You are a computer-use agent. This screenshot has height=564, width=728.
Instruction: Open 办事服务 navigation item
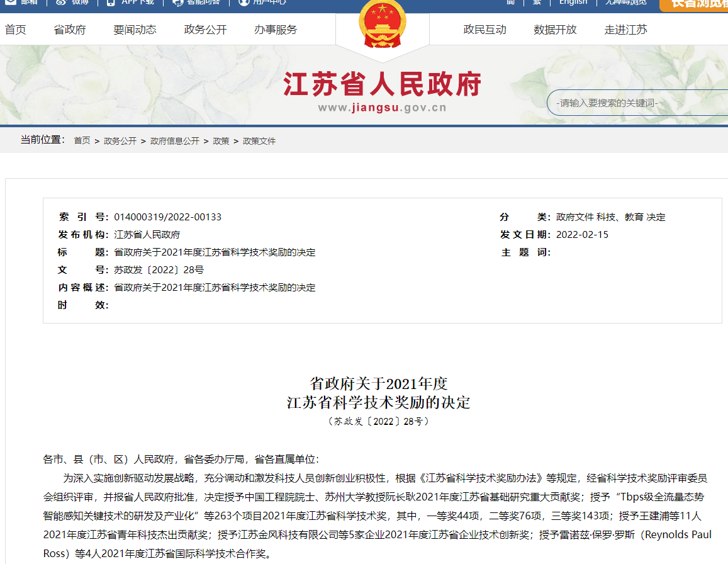click(276, 30)
